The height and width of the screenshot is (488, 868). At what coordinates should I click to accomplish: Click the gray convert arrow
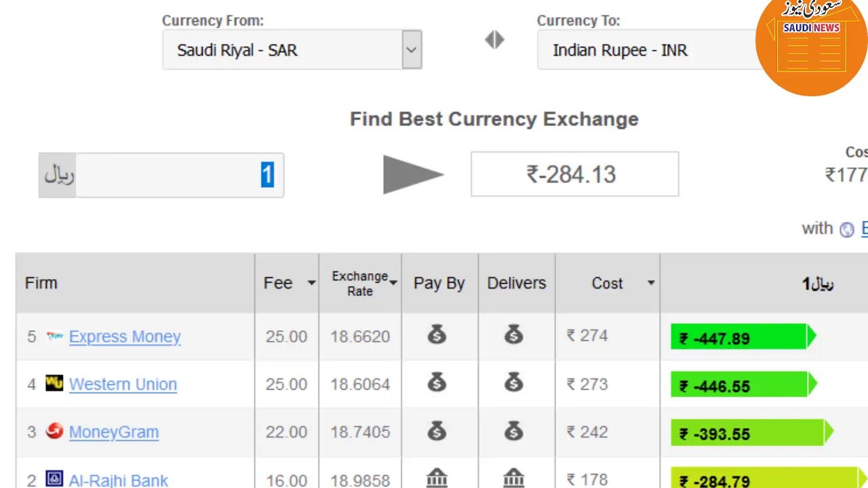pos(413,175)
